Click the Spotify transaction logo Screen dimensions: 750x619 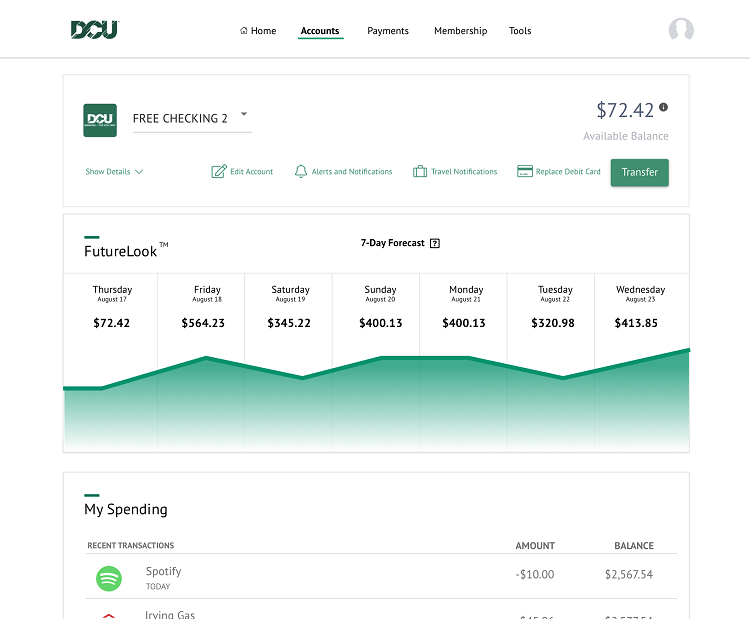[x=108, y=578]
